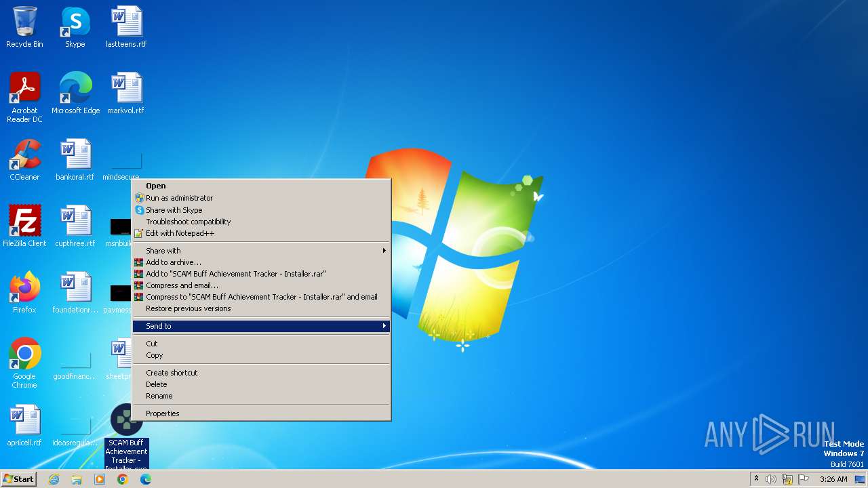
Task: Choose Compress and email...
Action: 261,285
